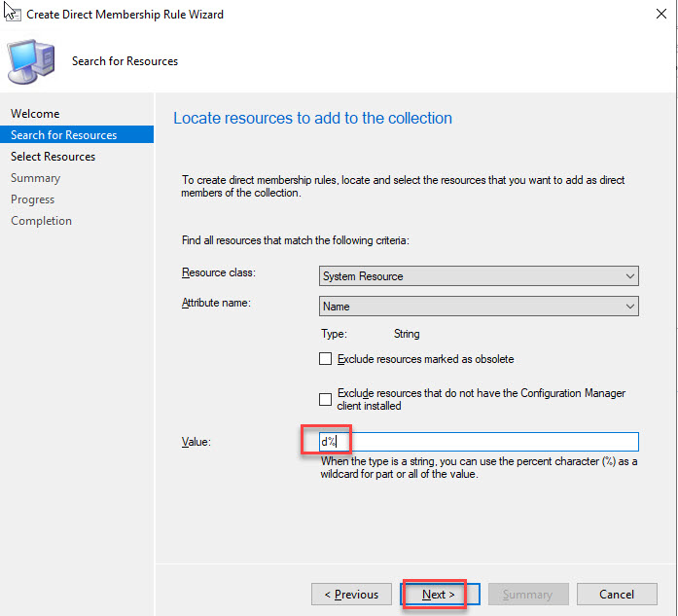The height and width of the screenshot is (616, 678).
Task: Click the computer wizard icon in header
Action: pos(32,60)
